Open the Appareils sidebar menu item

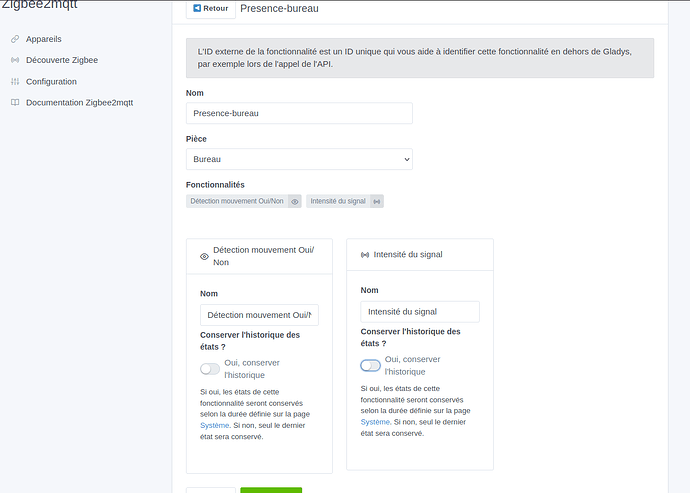[x=43, y=39]
